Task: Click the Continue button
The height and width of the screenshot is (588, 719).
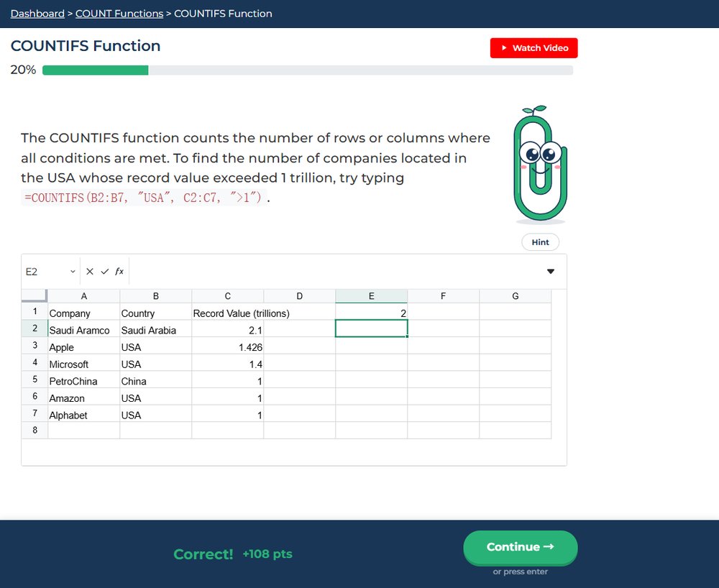Action: (x=520, y=547)
